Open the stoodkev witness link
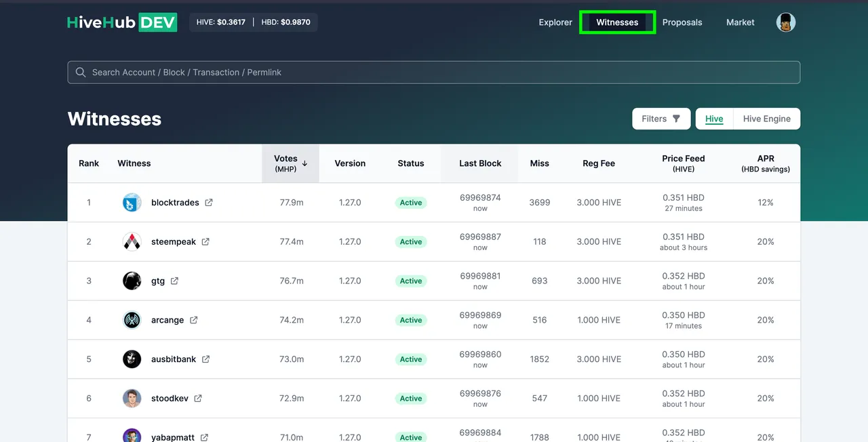Screen dimensions: 868x442 [170, 399]
